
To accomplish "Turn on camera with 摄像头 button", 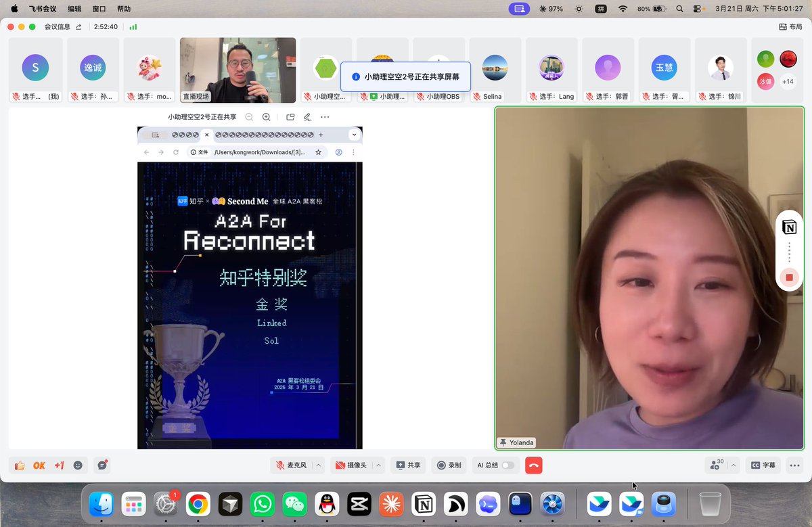I will [352, 465].
